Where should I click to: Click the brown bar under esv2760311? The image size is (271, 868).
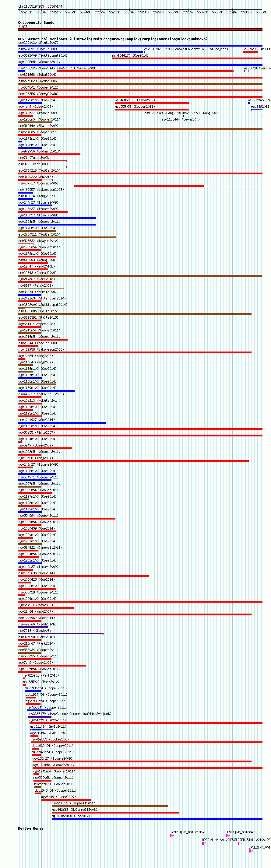click(x=67, y=238)
